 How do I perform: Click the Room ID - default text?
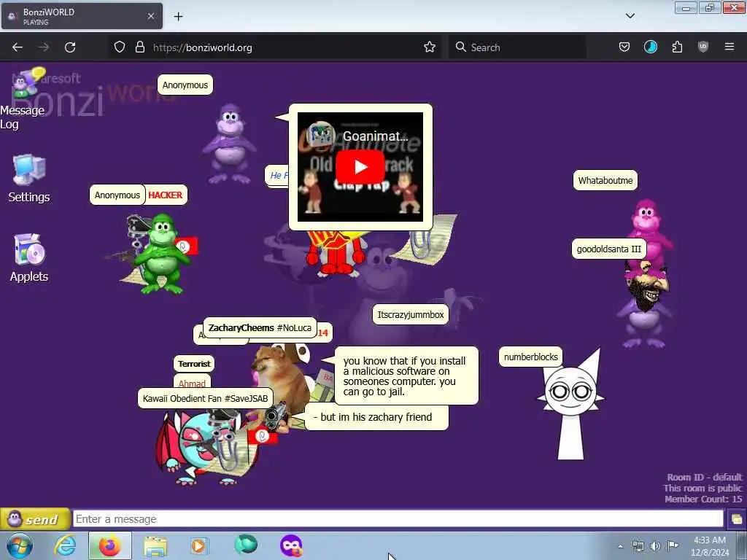[x=704, y=477]
